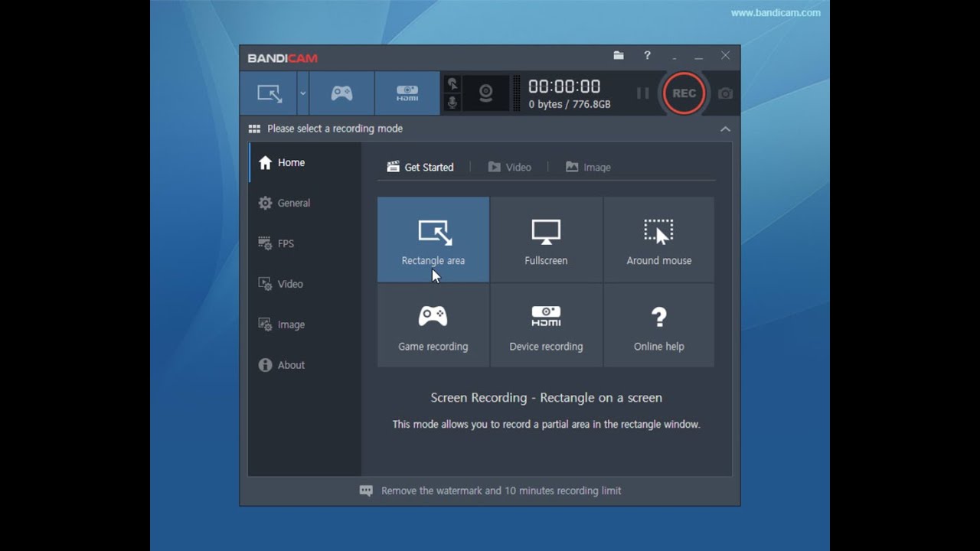Choose the Around mouse recording tile

pos(659,240)
